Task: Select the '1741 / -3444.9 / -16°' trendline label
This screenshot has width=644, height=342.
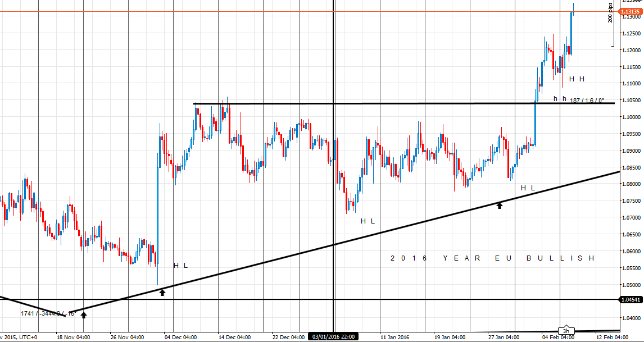Action: tap(48, 313)
